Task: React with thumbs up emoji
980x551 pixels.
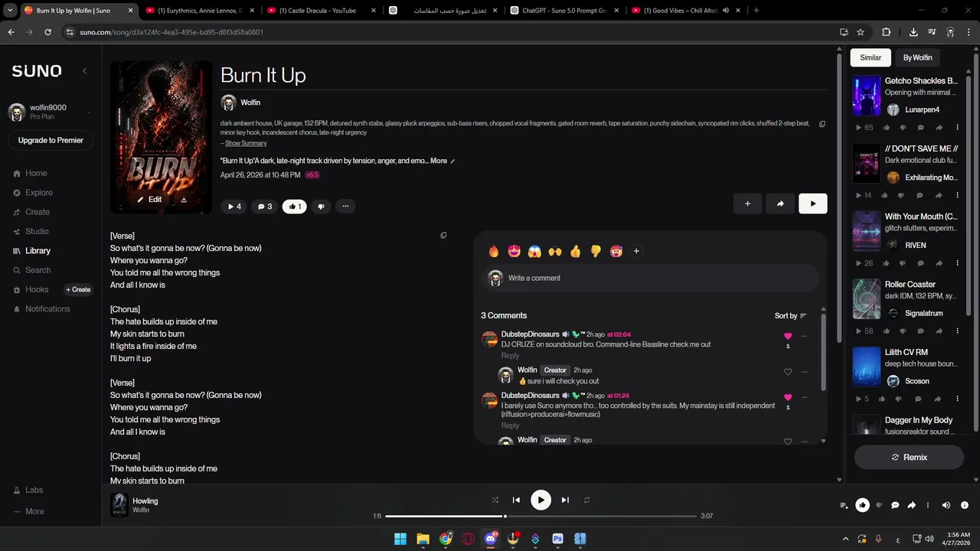Action: coord(576,251)
